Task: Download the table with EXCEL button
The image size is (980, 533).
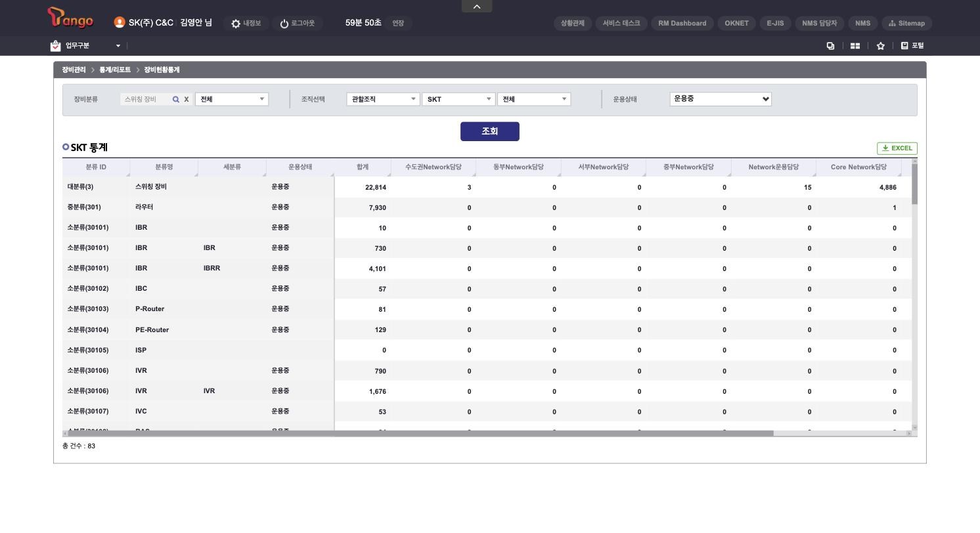Action: coord(897,148)
